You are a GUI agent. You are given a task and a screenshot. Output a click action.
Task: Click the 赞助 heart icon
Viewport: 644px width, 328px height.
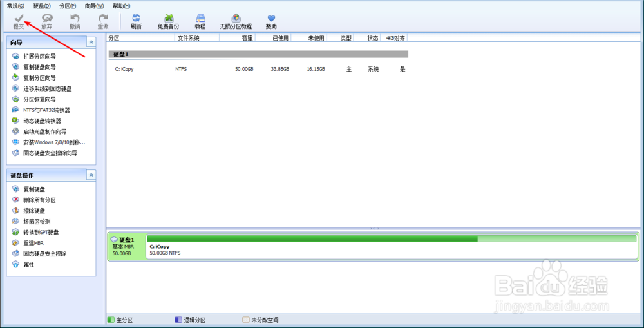[271, 22]
